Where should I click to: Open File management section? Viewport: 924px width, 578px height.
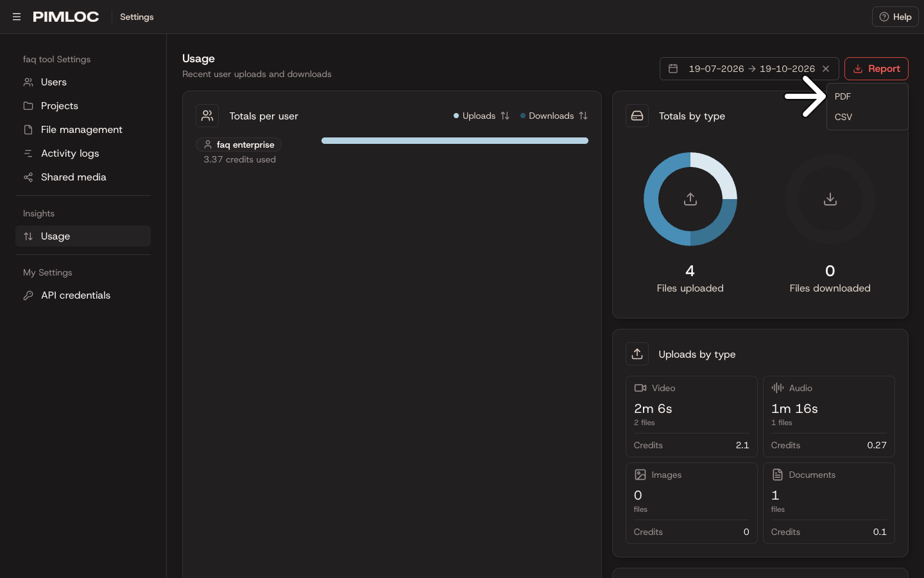coord(83,130)
